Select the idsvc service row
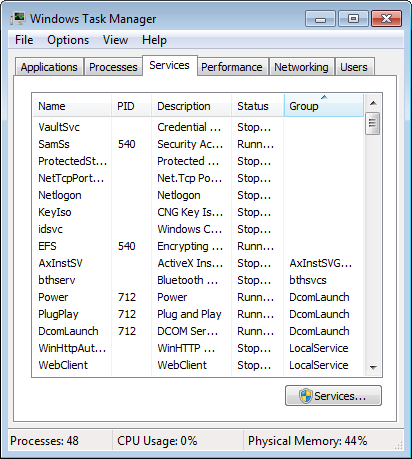This screenshot has height=459, width=412. point(198,229)
